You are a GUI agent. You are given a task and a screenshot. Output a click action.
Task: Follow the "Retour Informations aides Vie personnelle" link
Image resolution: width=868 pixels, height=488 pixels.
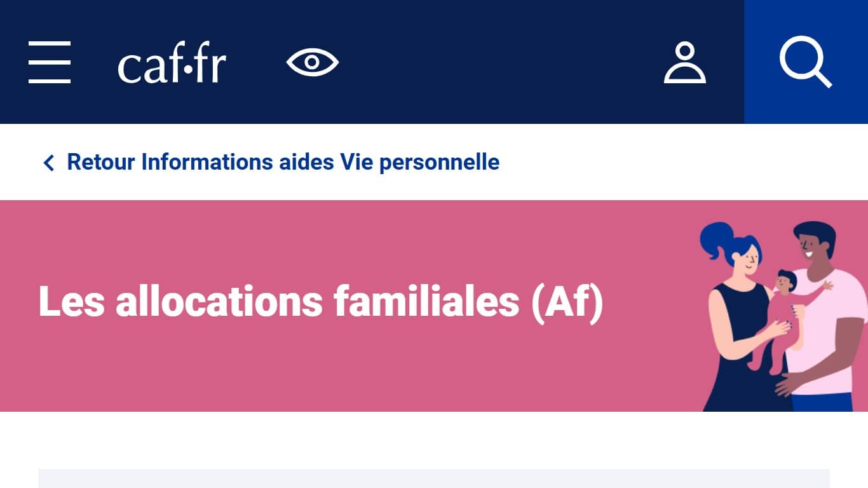tap(283, 162)
